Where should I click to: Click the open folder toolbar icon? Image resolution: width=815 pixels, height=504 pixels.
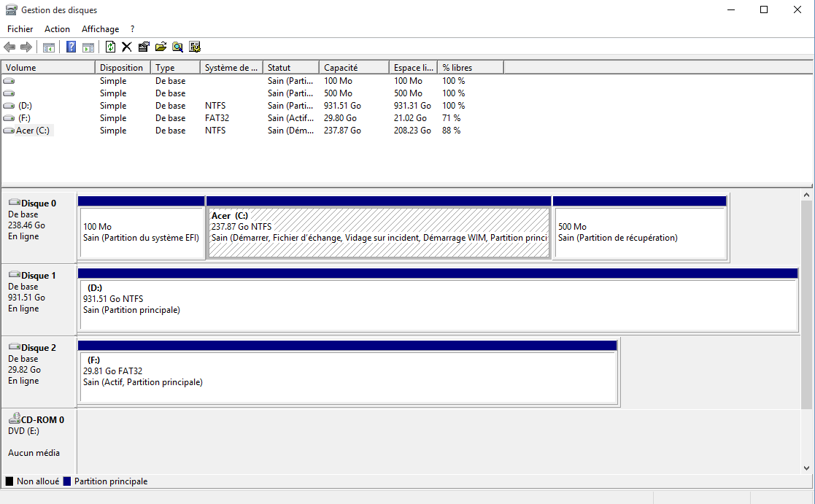pos(161,47)
